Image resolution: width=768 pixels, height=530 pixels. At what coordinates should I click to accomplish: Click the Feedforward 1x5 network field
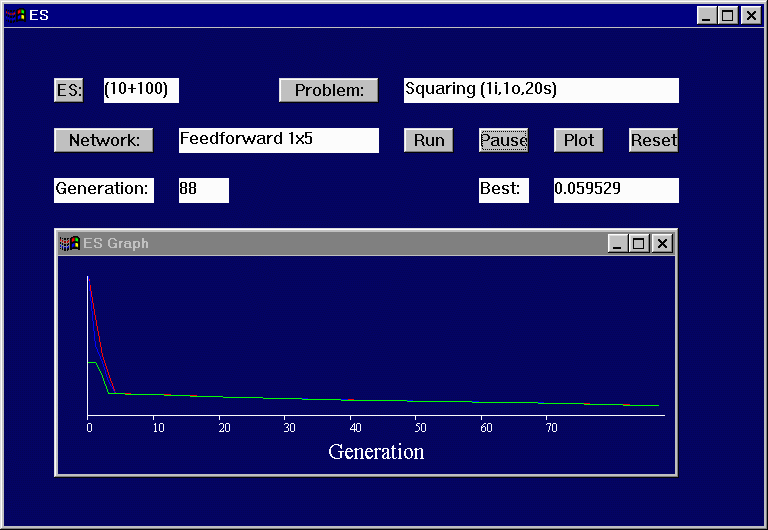[278, 140]
